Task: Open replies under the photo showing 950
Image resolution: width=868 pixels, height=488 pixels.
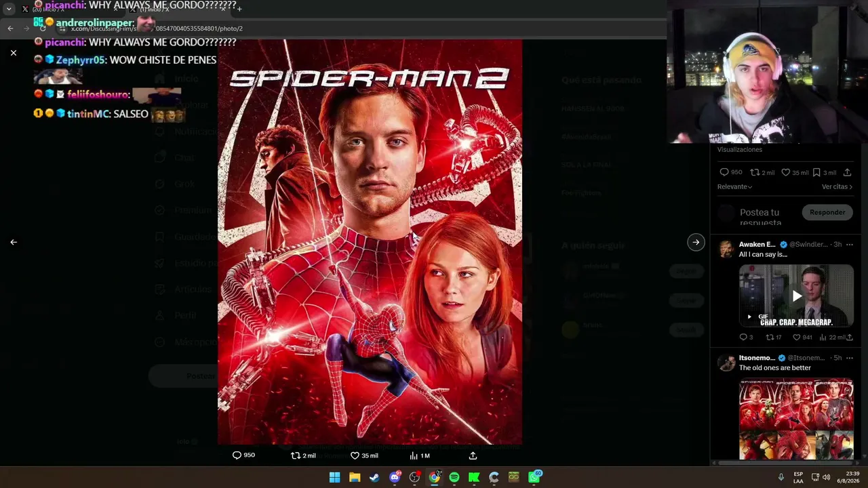Action: click(x=243, y=455)
